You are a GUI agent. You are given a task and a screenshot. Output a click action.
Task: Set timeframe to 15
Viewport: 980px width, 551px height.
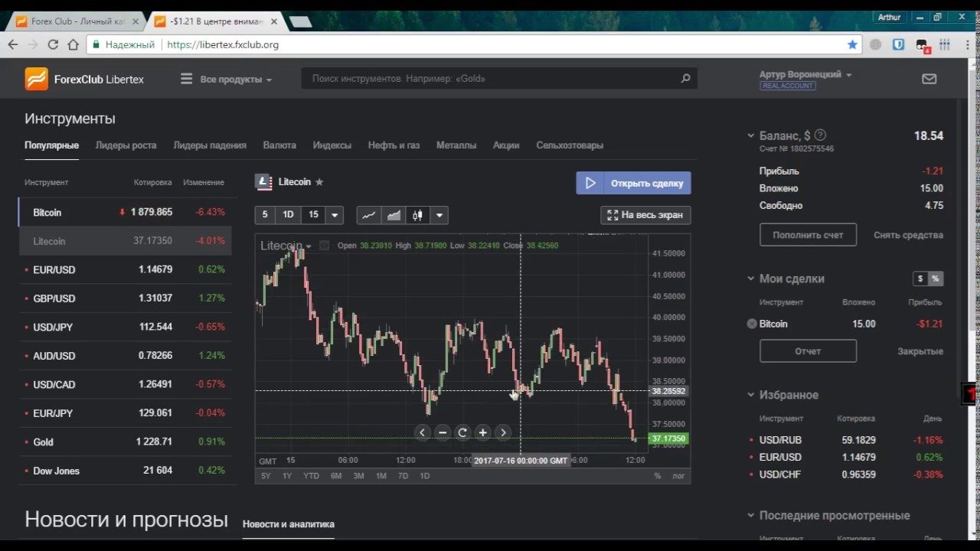(x=313, y=215)
